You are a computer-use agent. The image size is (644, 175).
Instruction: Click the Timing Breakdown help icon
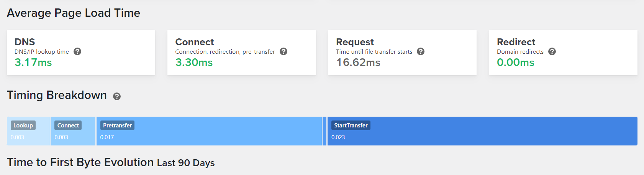click(117, 96)
